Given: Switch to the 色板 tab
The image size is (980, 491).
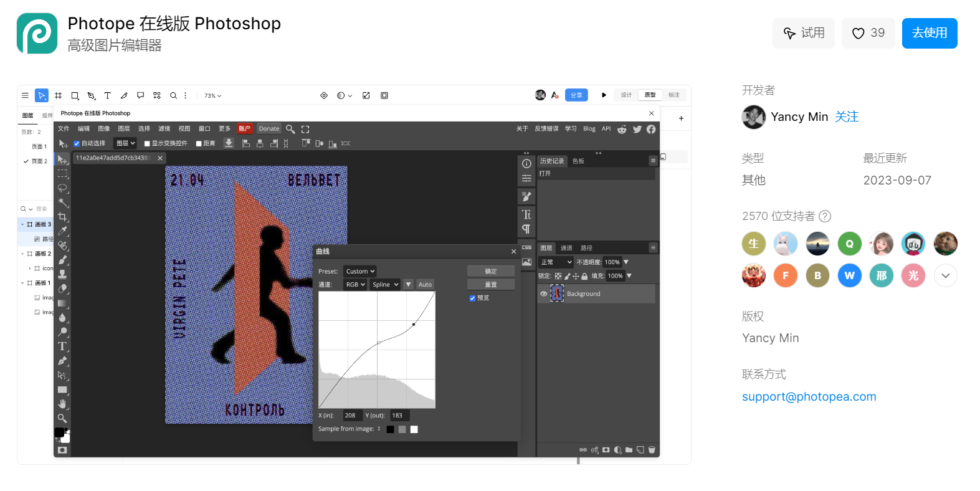Looking at the screenshot, I should point(578,161).
